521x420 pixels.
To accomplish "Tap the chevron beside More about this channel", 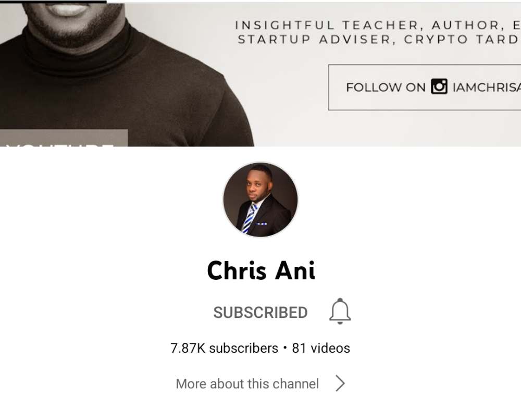I will point(340,384).
